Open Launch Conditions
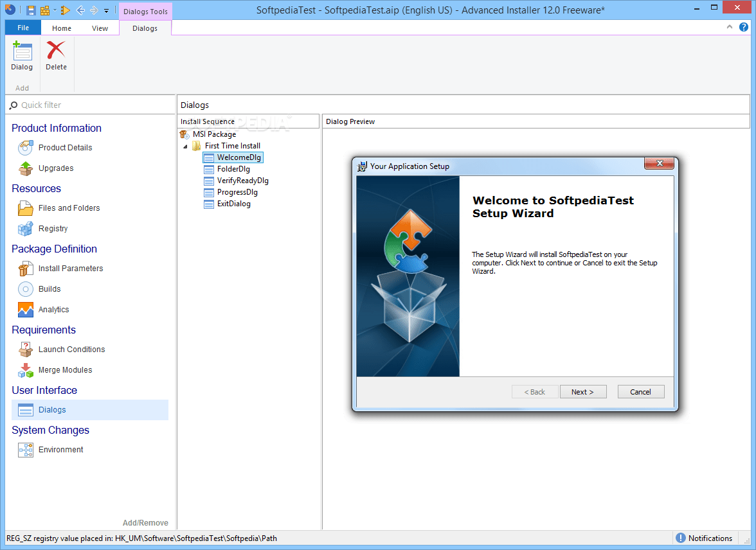The height and width of the screenshot is (550, 756). (x=72, y=349)
